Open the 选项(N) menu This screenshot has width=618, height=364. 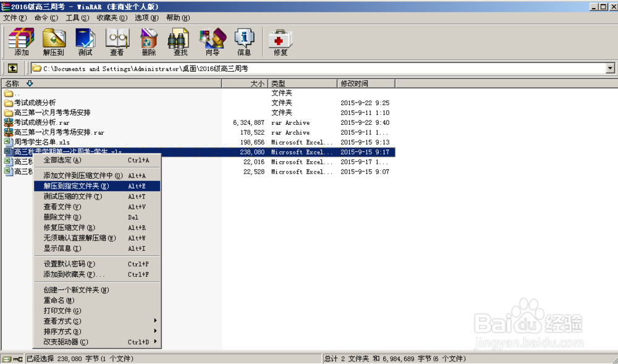click(146, 18)
